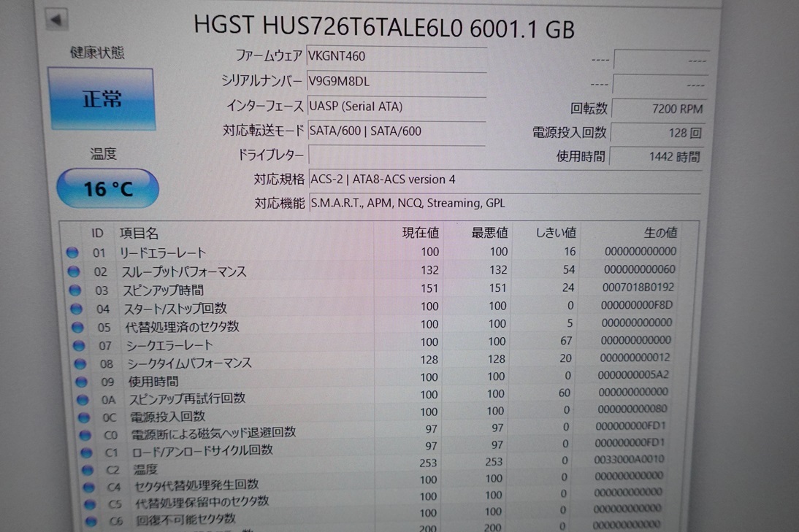The width and height of the screenshot is (799, 532).
Task: Click the interface field UASP (Serial ATA)
Action: click(397, 106)
